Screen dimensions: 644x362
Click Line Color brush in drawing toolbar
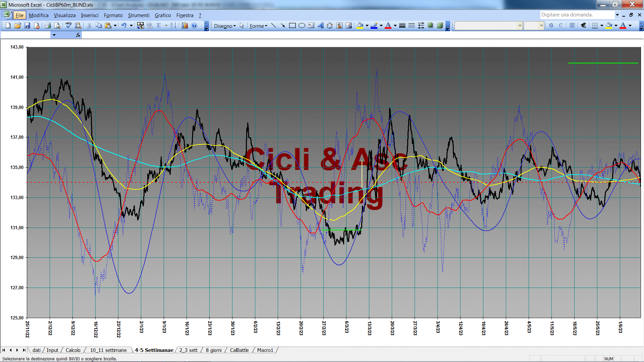[x=374, y=25]
